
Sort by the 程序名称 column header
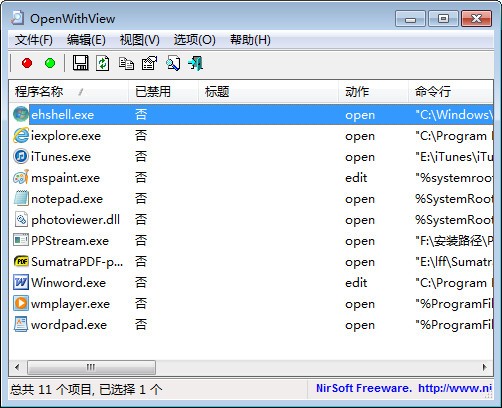coord(69,91)
